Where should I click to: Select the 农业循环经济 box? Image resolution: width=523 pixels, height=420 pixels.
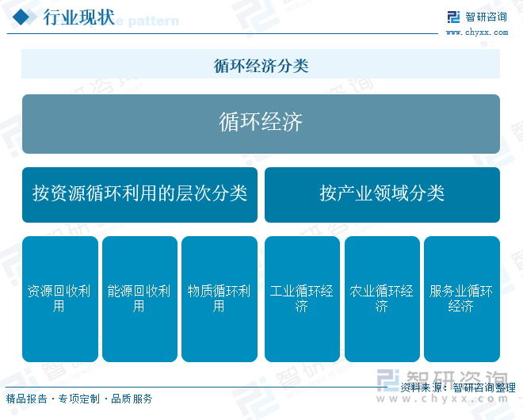click(382, 299)
